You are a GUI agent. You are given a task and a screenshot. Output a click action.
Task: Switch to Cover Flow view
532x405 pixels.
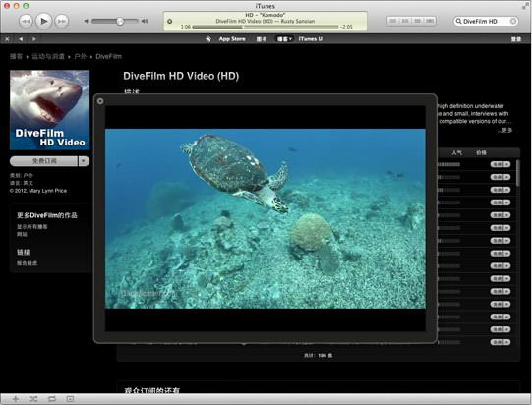(430, 21)
